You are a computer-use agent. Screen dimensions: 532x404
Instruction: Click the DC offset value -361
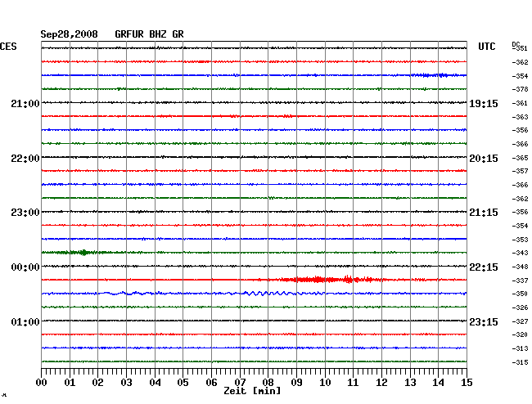pyautogui.click(x=520, y=103)
